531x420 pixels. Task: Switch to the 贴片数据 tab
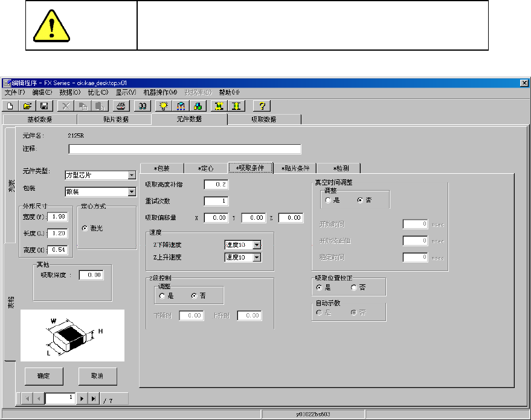(115, 119)
